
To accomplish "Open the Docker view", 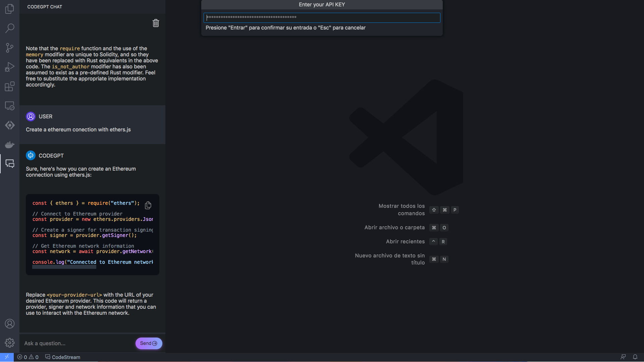I will tap(10, 144).
